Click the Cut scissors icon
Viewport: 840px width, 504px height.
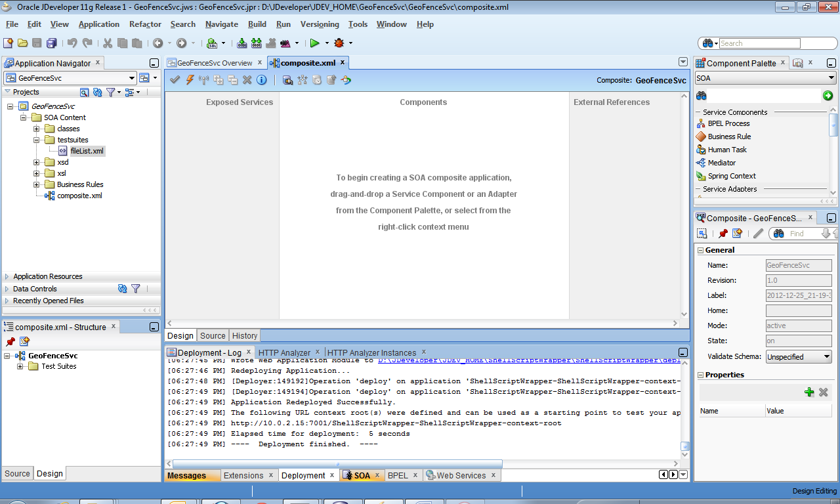[108, 43]
